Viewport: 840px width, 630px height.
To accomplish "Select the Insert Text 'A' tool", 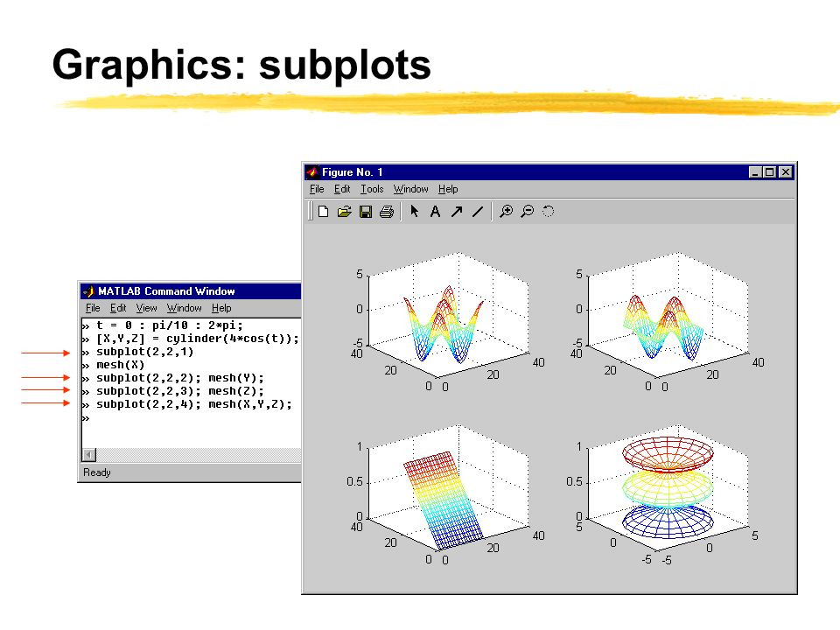I will pyautogui.click(x=435, y=212).
